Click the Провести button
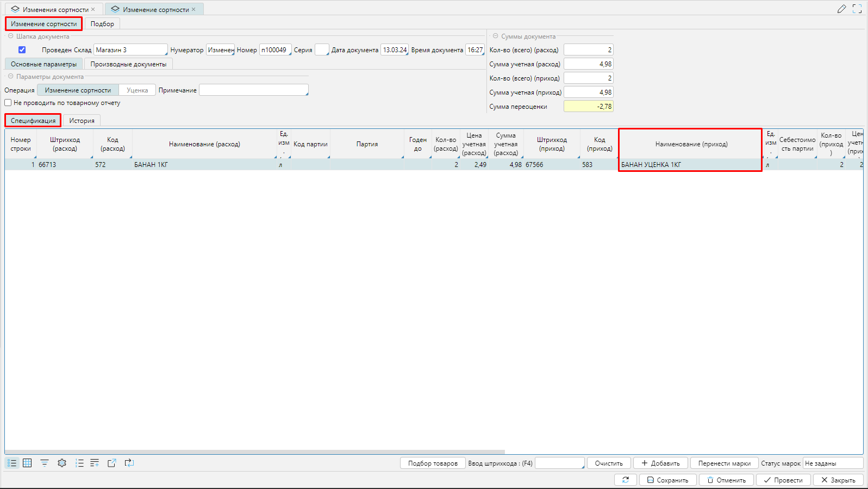868x489 pixels. click(783, 480)
